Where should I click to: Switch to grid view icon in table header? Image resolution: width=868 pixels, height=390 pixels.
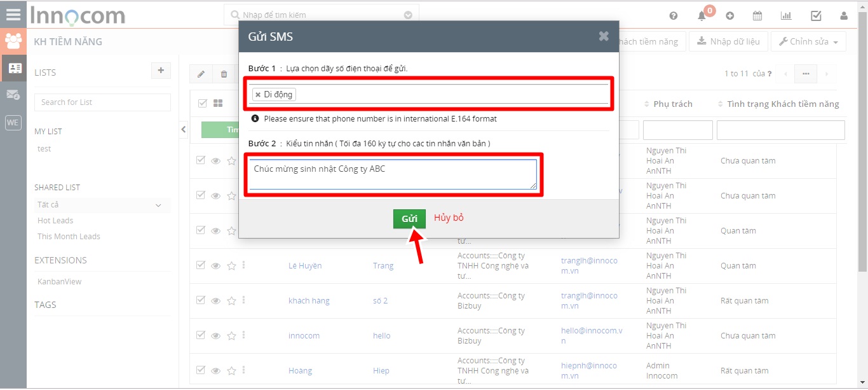pos(217,103)
